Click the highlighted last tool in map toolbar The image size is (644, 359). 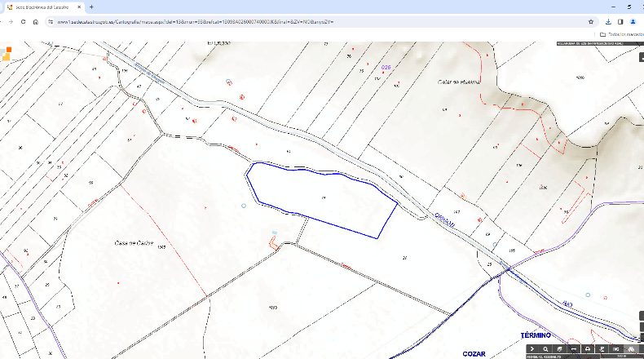[x=631, y=348]
